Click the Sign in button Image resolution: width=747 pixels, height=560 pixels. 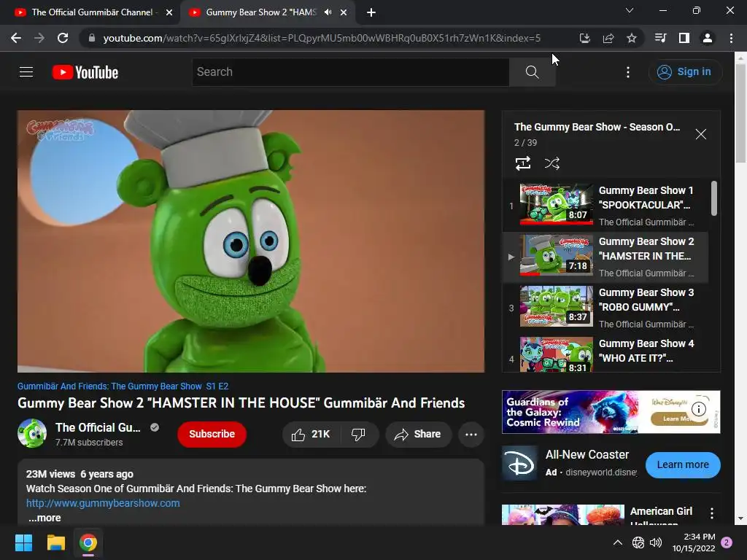(684, 72)
